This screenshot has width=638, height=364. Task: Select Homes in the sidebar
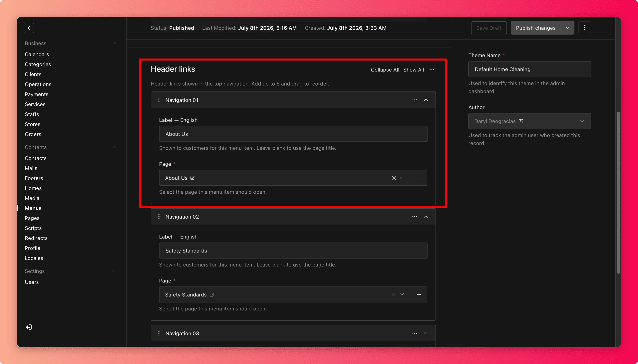[33, 188]
